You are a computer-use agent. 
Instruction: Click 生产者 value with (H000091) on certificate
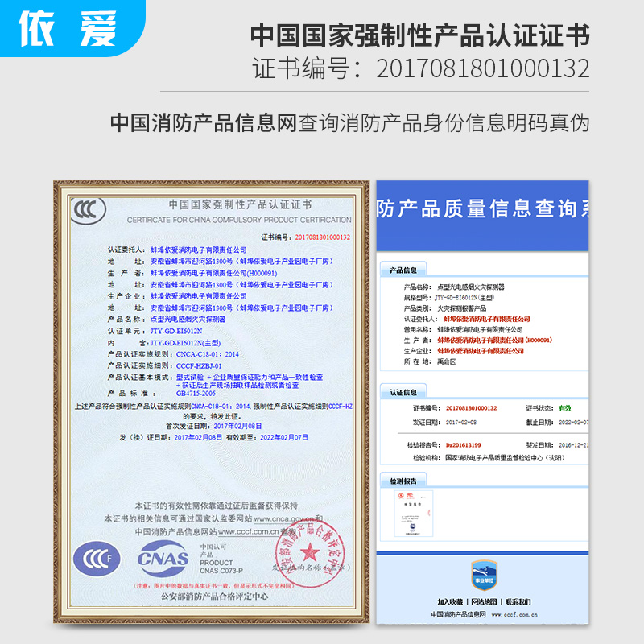(213, 273)
